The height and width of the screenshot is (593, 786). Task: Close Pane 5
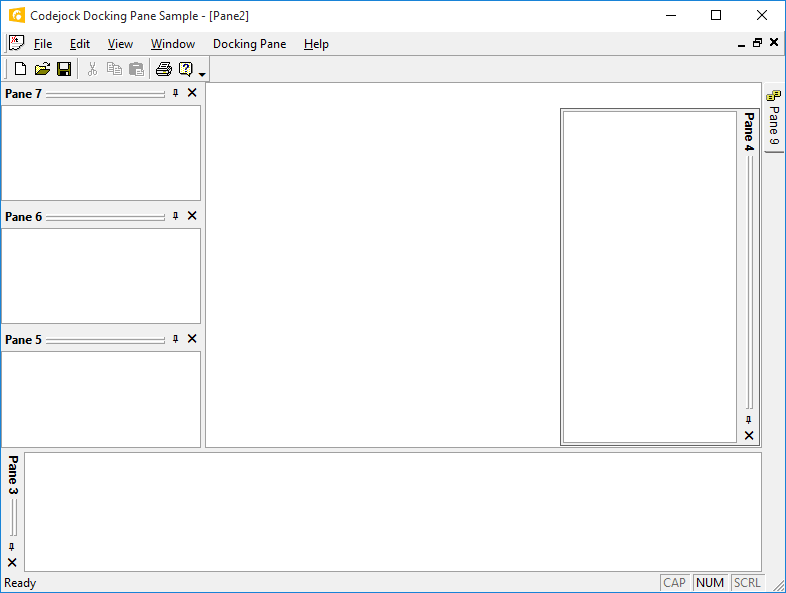pos(192,339)
